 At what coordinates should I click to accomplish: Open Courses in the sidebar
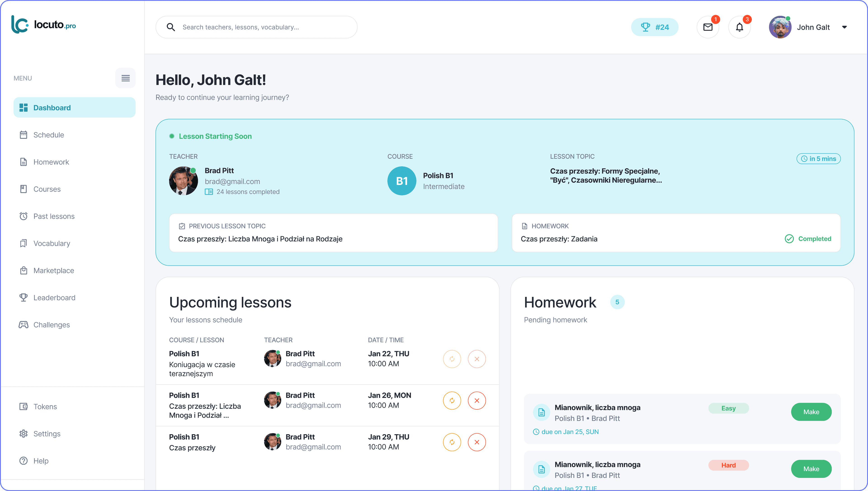click(x=75, y=189)
